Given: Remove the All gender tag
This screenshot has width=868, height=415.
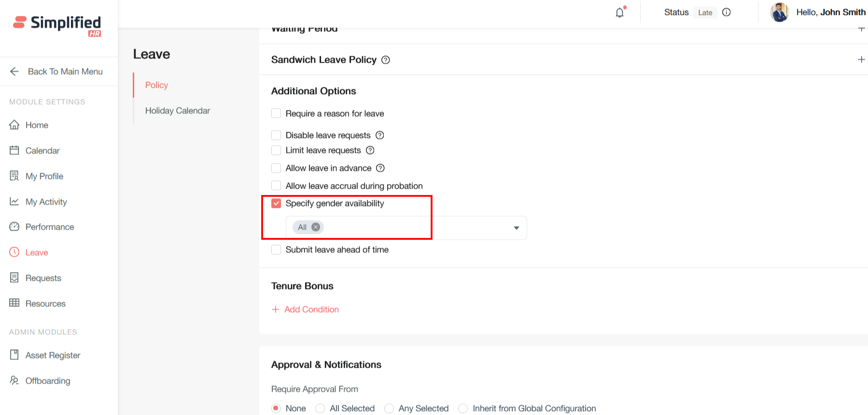Looking at the screenshot, I should (x=316, y=227).
